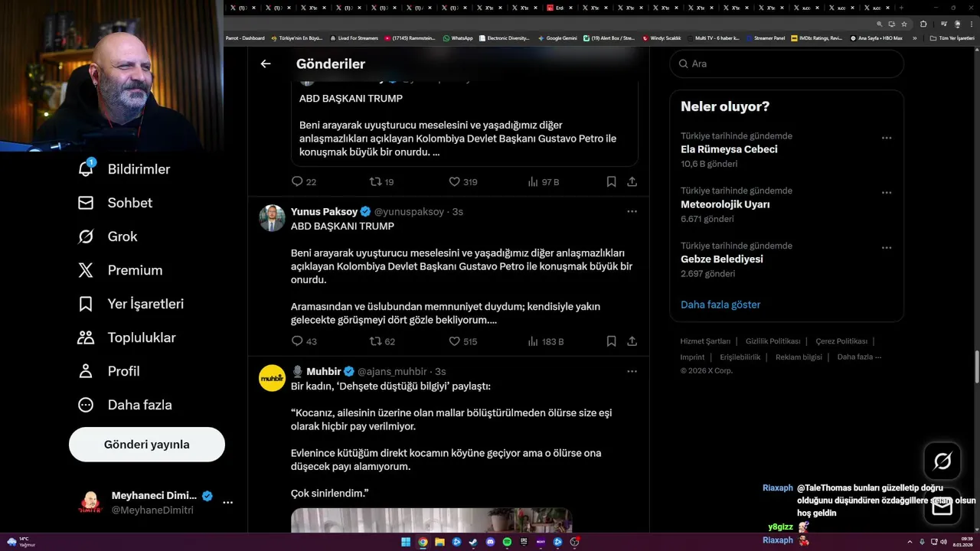Open account options next to Meyhaneci Dimitri
The image size is (980, 551).
(x=228, y=503)
